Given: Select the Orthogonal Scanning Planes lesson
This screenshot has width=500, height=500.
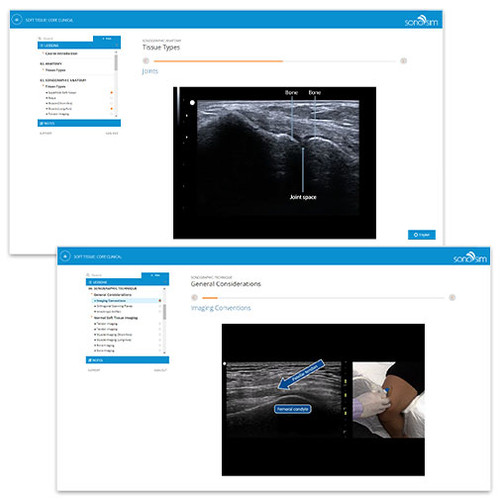Looking at the screenshot, I should pos(114,306).
